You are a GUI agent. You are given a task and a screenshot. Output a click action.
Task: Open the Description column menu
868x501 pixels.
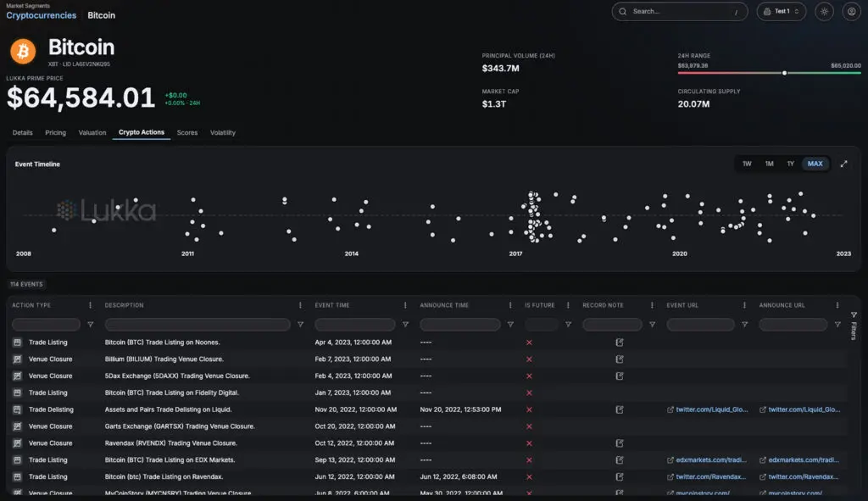tap(300, 305)
